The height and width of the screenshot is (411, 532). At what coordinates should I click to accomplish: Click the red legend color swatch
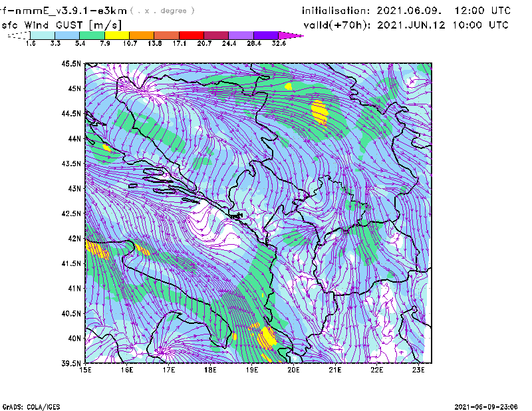pyautogui.click(x=192, y=35)
